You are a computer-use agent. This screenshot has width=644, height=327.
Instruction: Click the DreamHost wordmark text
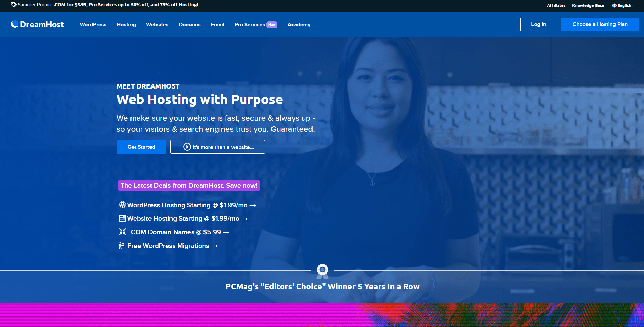coord(42,24)
